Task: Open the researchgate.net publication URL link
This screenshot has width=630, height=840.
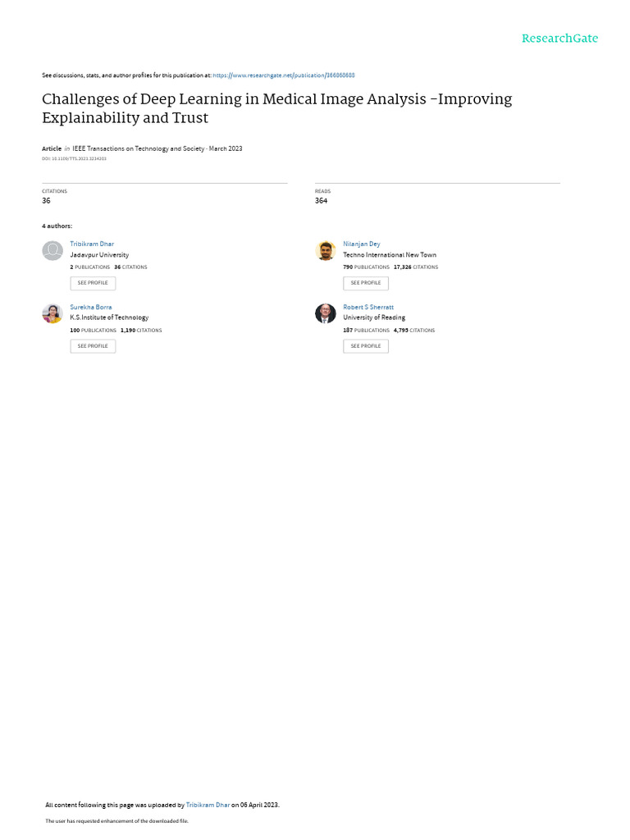Action: pos(283,75)
